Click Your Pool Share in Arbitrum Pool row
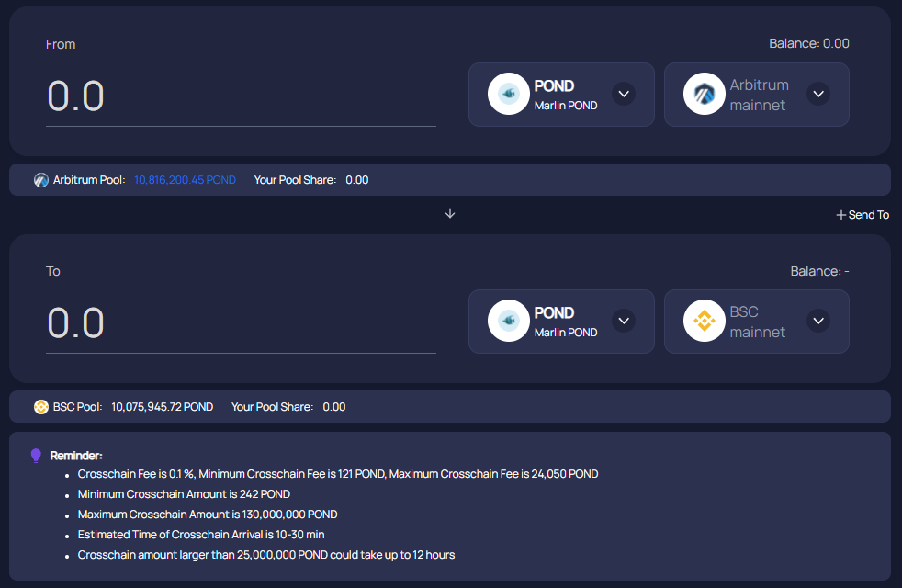This screenshot has width=902, height=588. point(295,180)
